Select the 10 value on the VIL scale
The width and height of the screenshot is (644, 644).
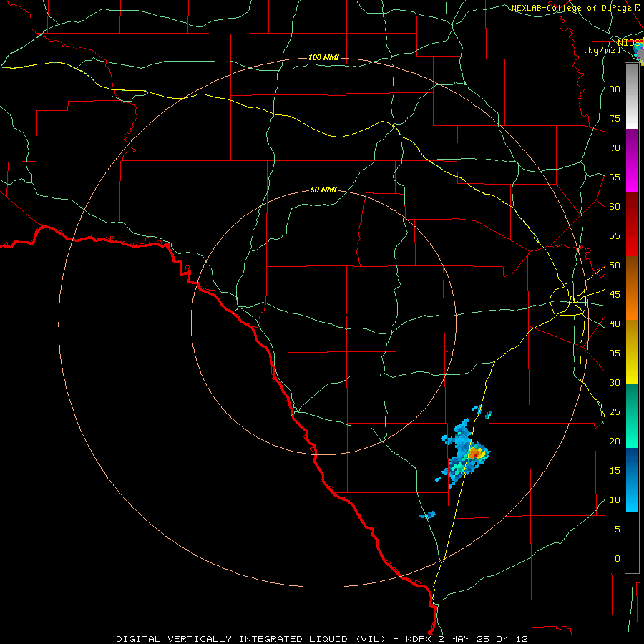click(x=615, y=500)
